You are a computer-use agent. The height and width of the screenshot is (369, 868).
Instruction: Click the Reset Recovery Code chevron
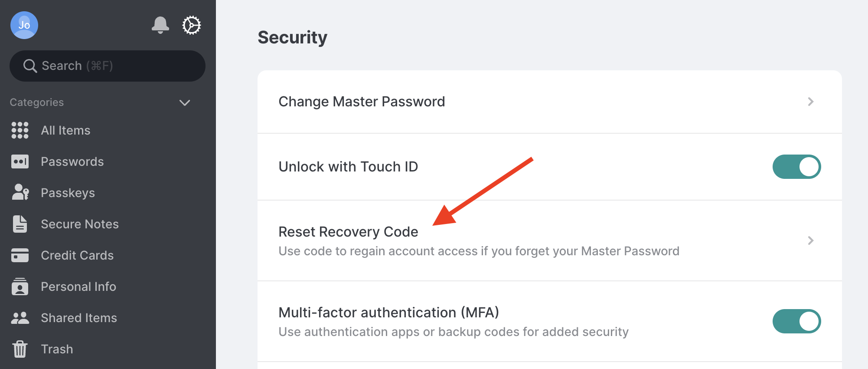(811, 241)
